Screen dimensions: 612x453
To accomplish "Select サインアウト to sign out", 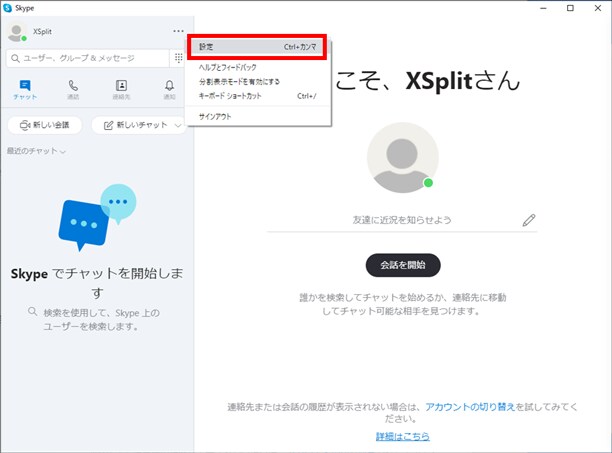I will point(216,116).
